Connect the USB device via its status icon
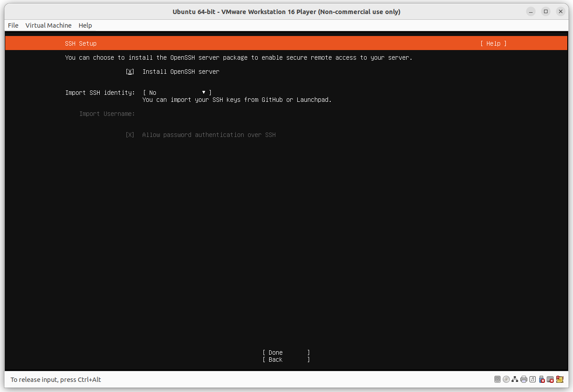Viewport: 573px width, 392px height. [x=541, y=379]
